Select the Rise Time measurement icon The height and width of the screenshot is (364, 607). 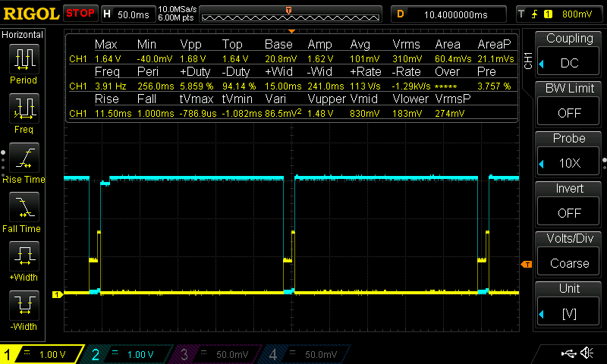(24, 158)
